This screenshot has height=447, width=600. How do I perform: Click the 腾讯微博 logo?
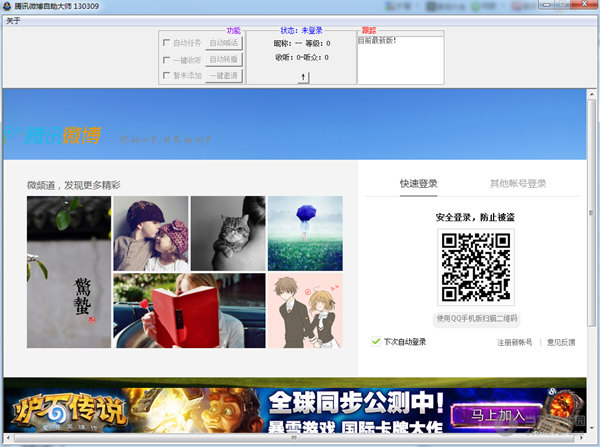(x=52, y=135)
